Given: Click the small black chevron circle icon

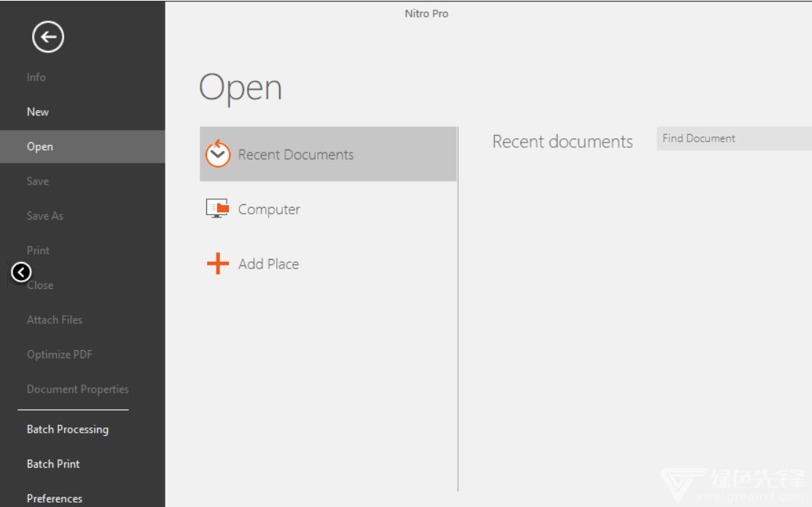Looking at the screenshot, I should pos(21,272).
